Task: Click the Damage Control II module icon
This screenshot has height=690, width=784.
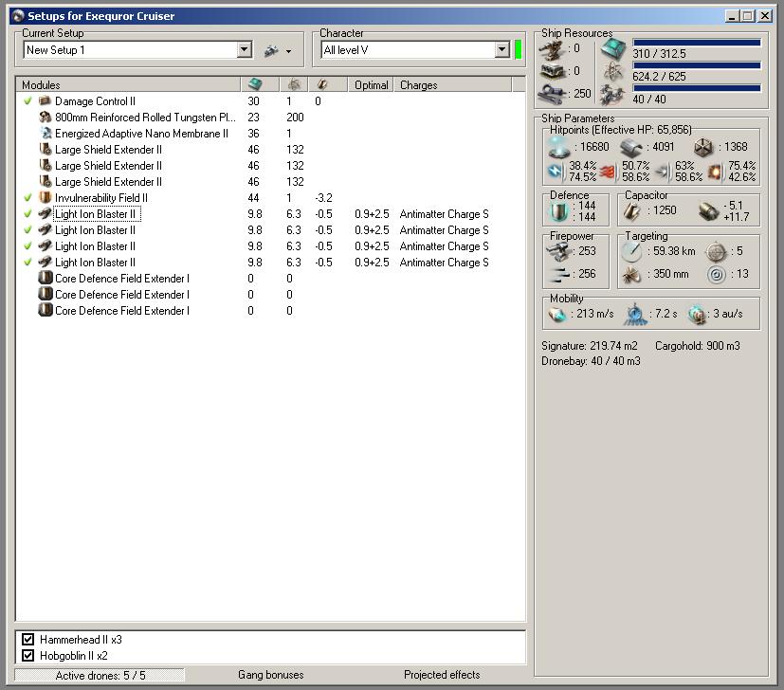Action: click(x=45, y=101)
